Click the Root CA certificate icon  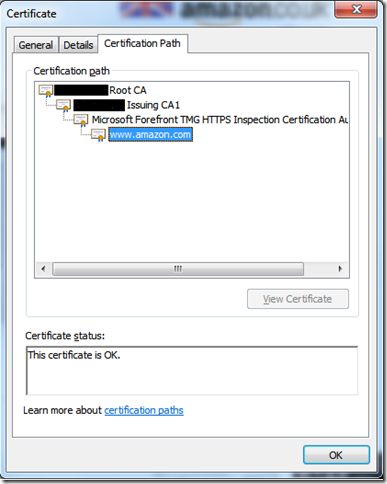(x=46, y=90)
